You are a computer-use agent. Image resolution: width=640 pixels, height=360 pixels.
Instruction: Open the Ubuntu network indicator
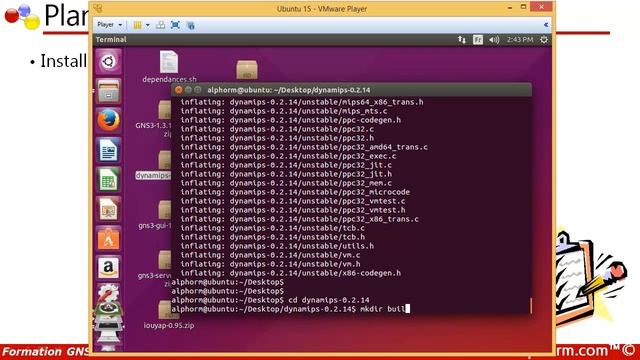[462, 40]
